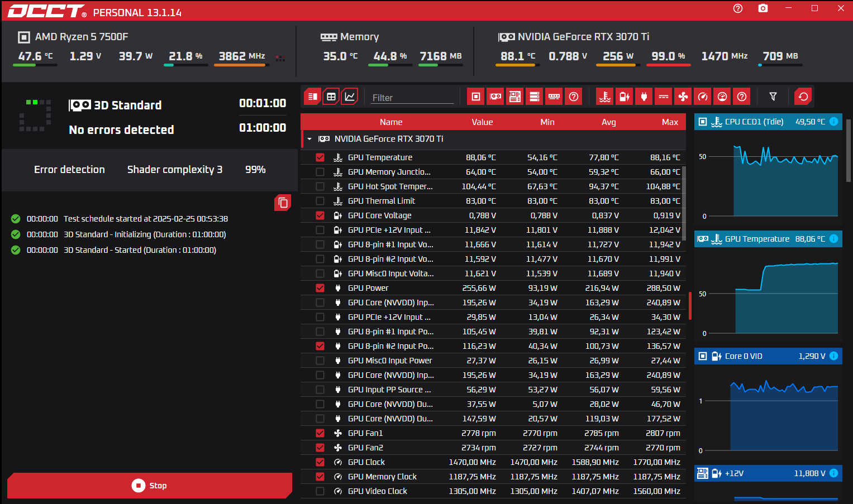Uncheck the GPU Memory Clock checkbox

320,477
